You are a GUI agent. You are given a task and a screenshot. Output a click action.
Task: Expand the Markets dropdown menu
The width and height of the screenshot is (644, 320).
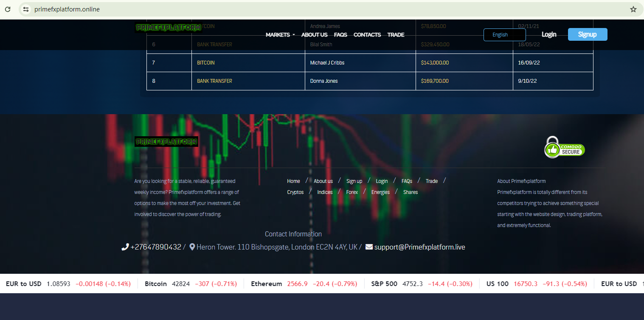tap(280, 35)
